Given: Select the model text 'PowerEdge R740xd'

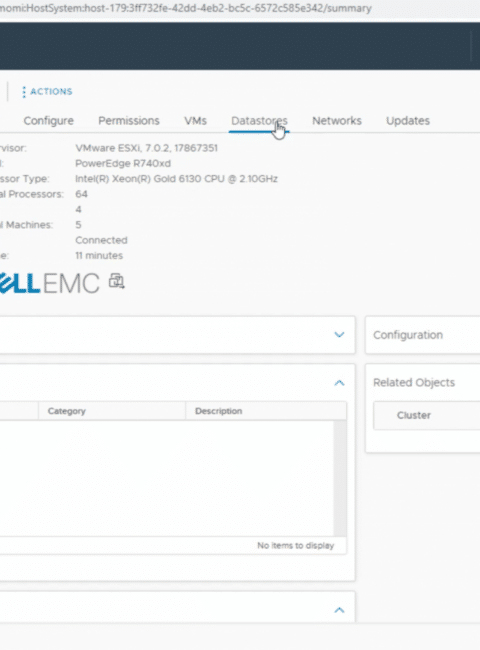Looking at the screenshot, I should (x=123, y=163).
